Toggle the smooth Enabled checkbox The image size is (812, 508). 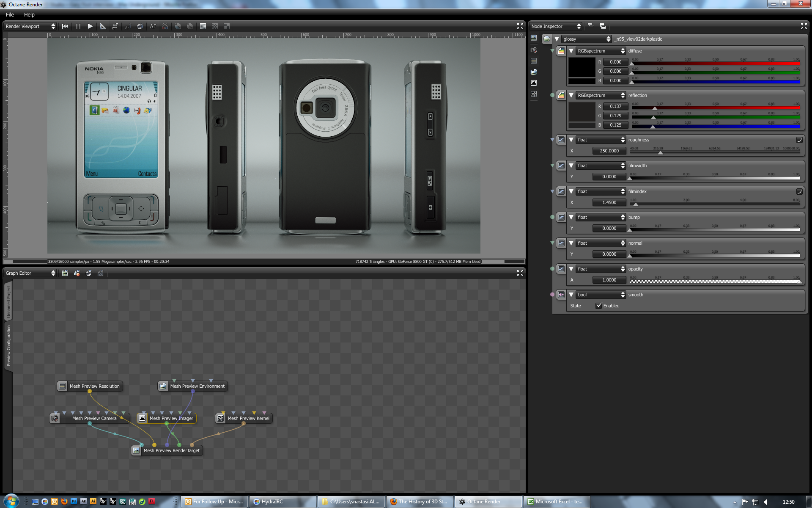point(599,306)
